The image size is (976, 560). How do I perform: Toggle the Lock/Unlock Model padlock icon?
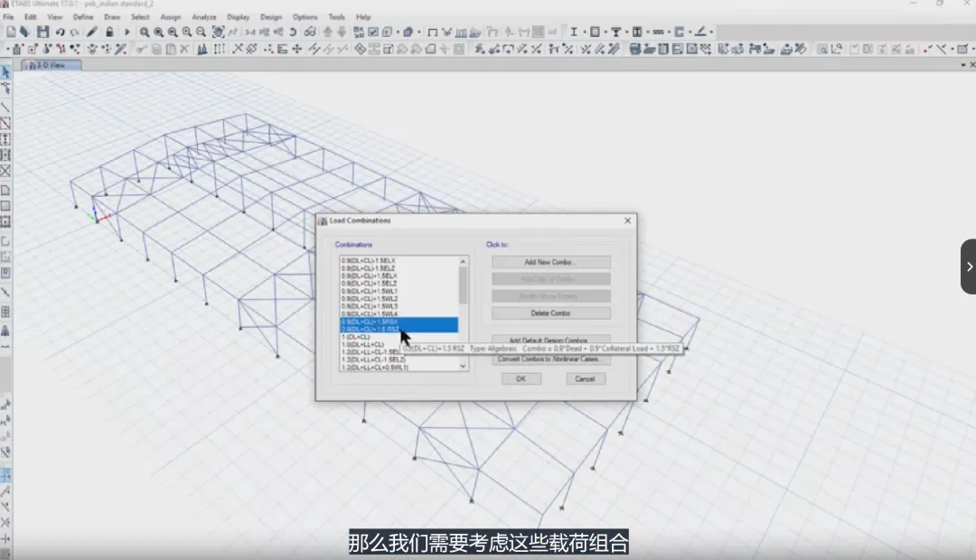coord(109,32)
